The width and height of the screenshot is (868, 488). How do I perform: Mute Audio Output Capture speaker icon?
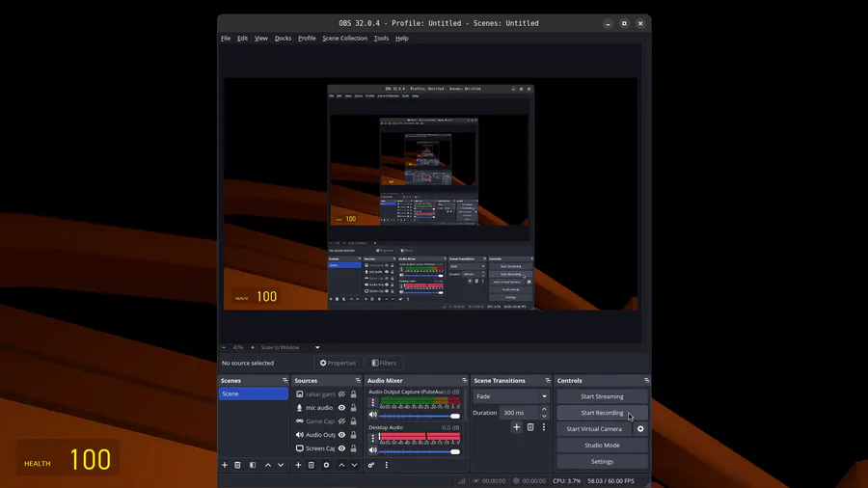click(373, 415)
